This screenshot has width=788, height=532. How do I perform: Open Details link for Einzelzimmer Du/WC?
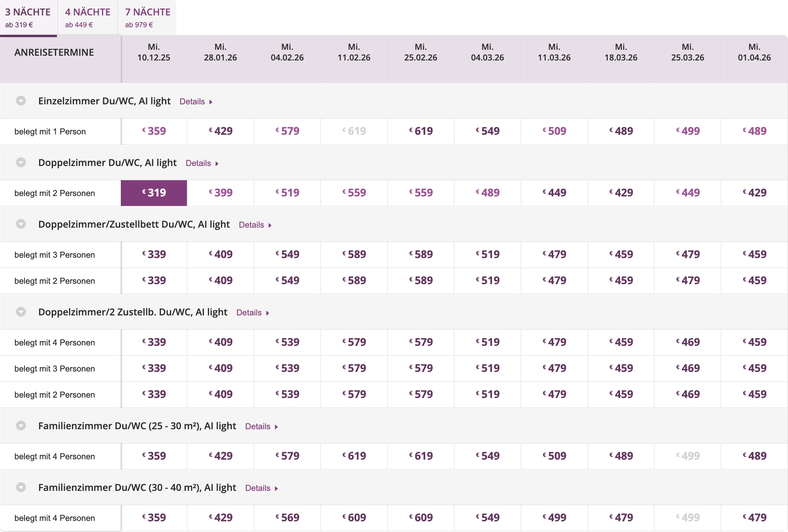(x=196, y=102)
